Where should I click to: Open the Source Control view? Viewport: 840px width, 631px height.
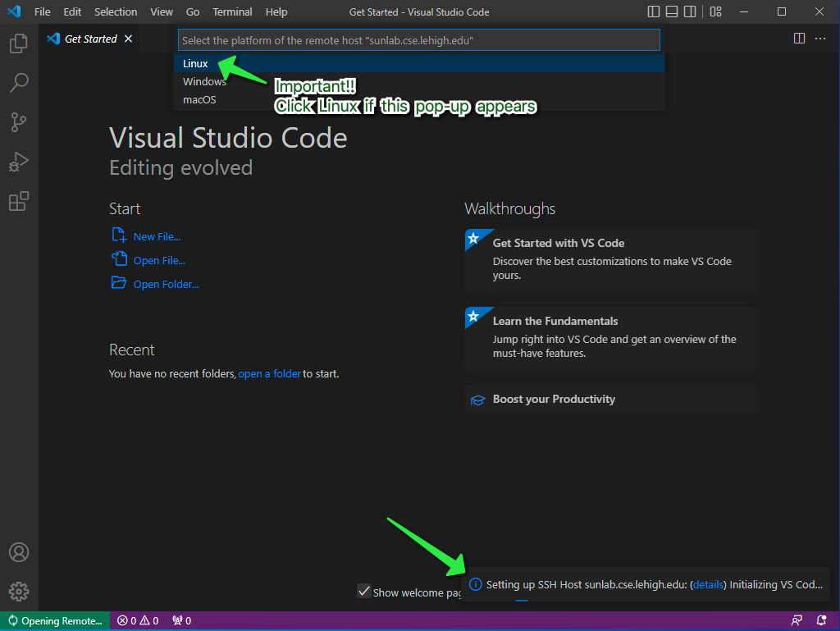[19, 122]
